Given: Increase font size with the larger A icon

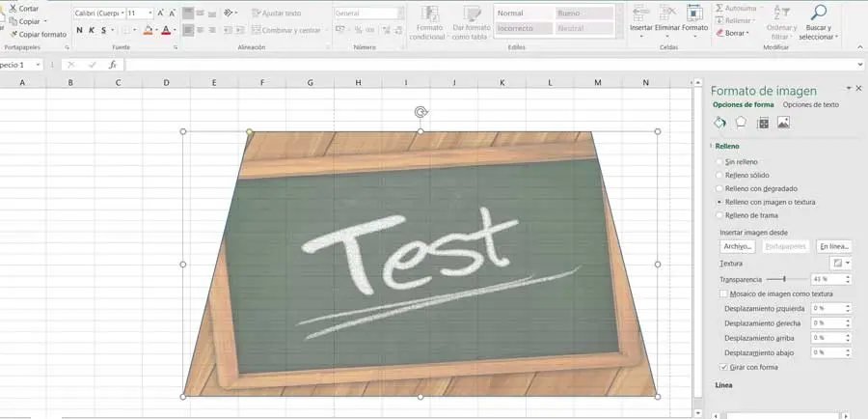Looking at the screenshot, I should 160,13.
